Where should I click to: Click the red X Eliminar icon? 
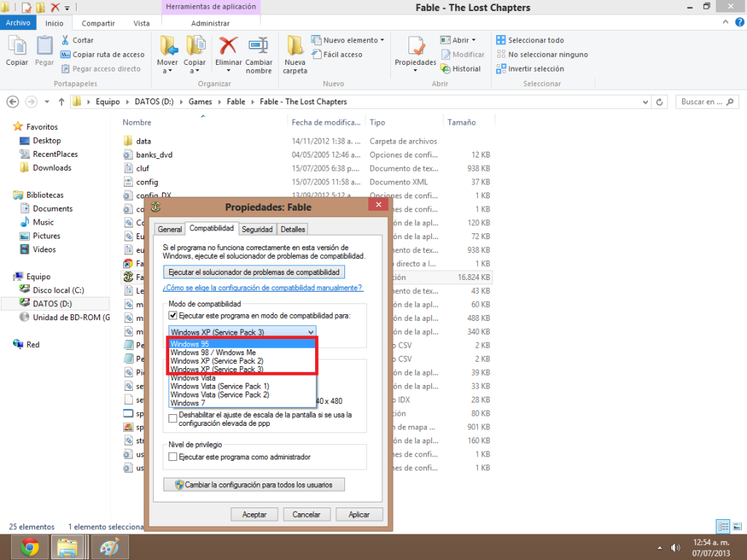pyautogui.click(x=228, y=46)
